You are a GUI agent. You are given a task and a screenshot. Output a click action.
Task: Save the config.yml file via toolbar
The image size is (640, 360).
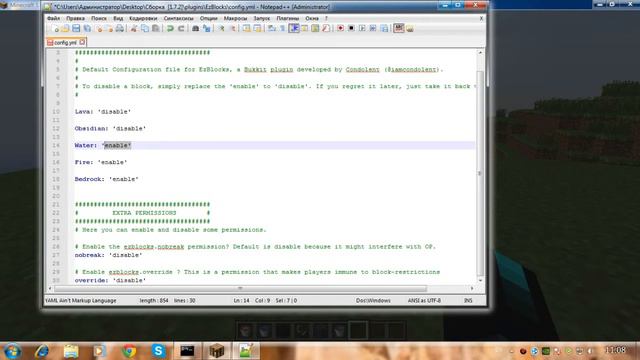76,28
